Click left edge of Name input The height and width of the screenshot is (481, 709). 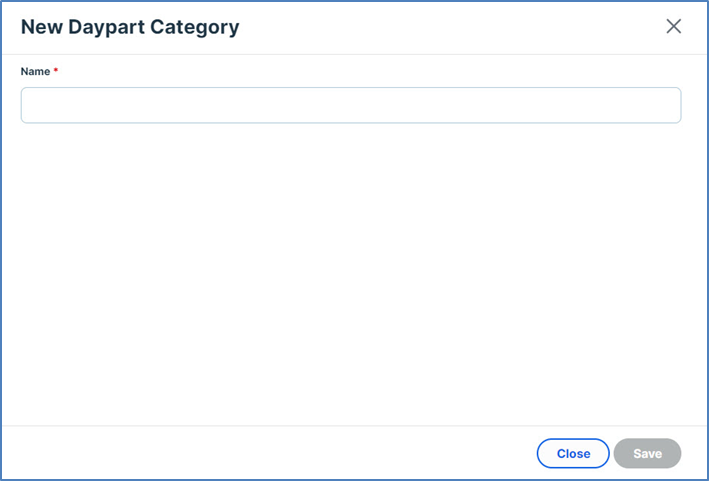[x=30, y=105]
